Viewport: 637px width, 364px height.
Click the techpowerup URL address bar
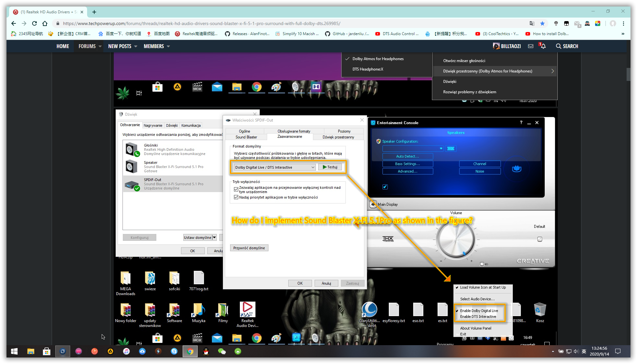[201, 23]
